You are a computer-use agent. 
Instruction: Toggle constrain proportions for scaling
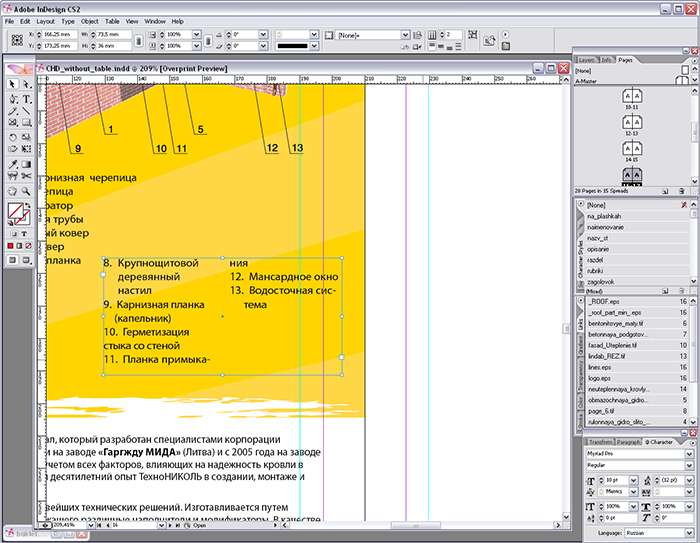(x=208, y=40)
